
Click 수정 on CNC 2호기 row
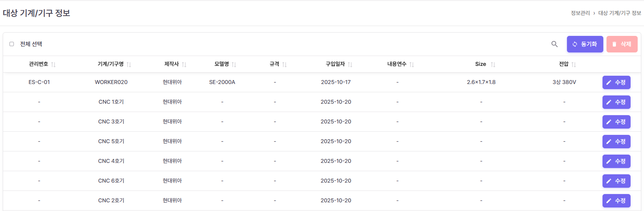[x=616, y=201]
